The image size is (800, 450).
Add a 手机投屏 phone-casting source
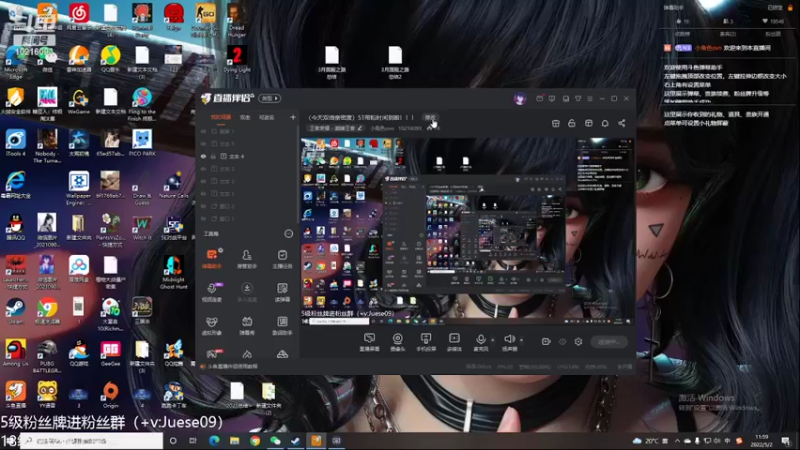coord(426,342)
